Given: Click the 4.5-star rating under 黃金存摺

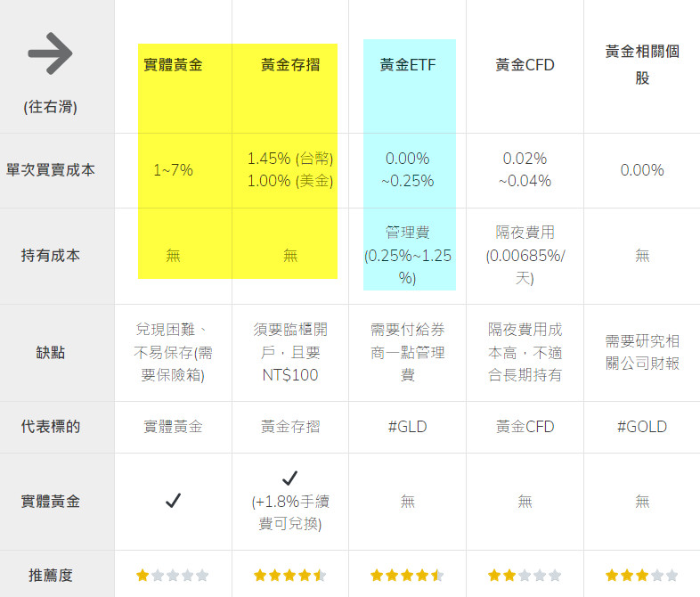Looking at the screenshot, I should pyautogui.click(x=289, y=576).
